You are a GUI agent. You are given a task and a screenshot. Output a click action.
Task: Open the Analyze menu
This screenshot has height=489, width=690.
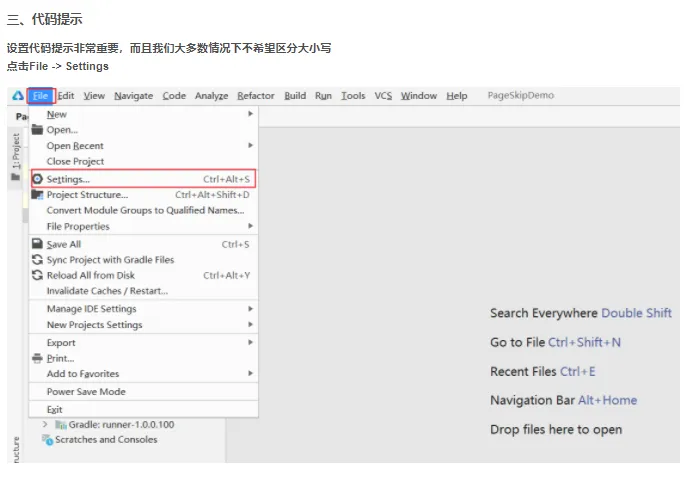[212, 96]
